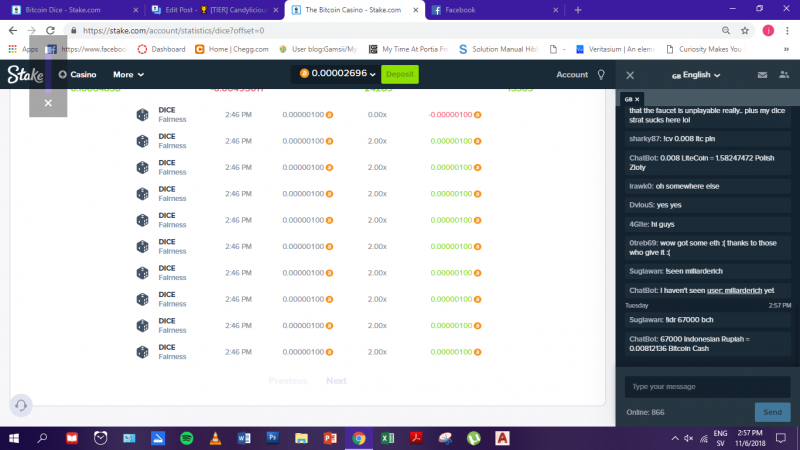
Task: Show hidden system tray icons
Action: coord(674,438)
